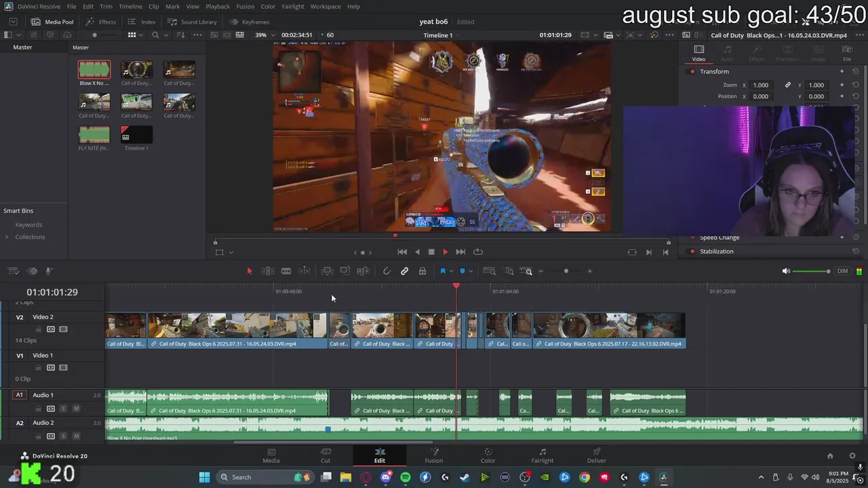Disable the Video 2 track
The width and height of the screenshot is (868, 488).
click(64, 329)
